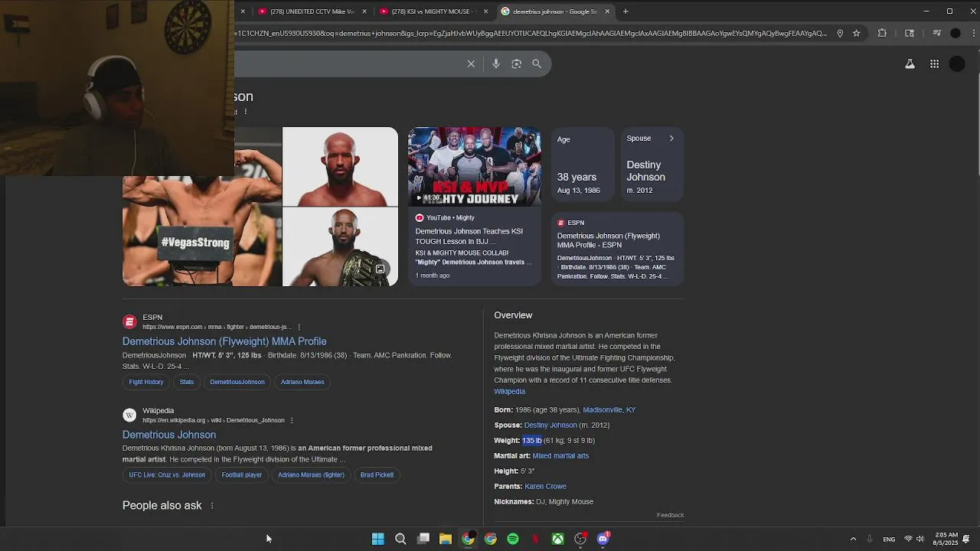The height and width of the screenshot is (551, 980).
Task: Close the KSI vs MIGHTY MOUSE tab
Action: point(485,11)
